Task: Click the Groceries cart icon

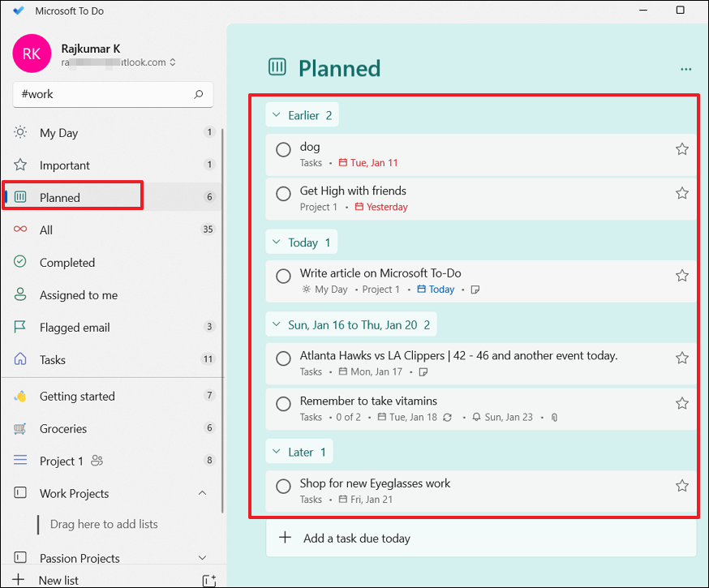Action: point(20,428)
